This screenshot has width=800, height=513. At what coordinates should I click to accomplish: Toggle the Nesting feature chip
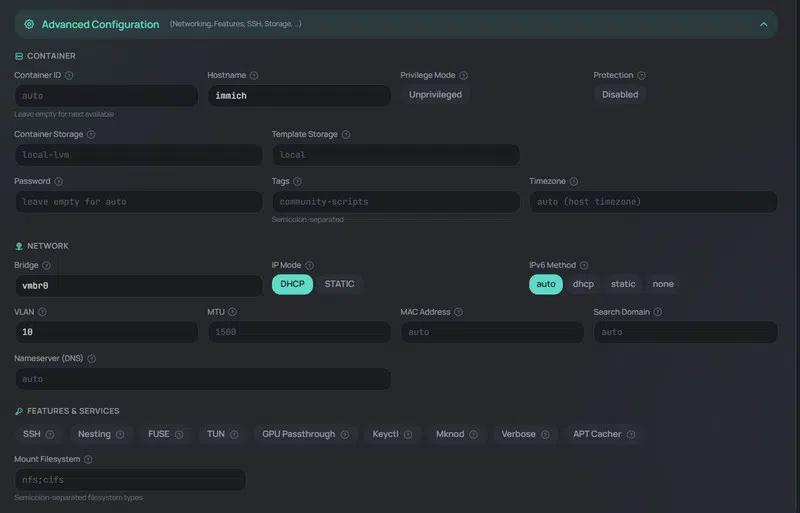pyautogui.click(x=95, y=434)
